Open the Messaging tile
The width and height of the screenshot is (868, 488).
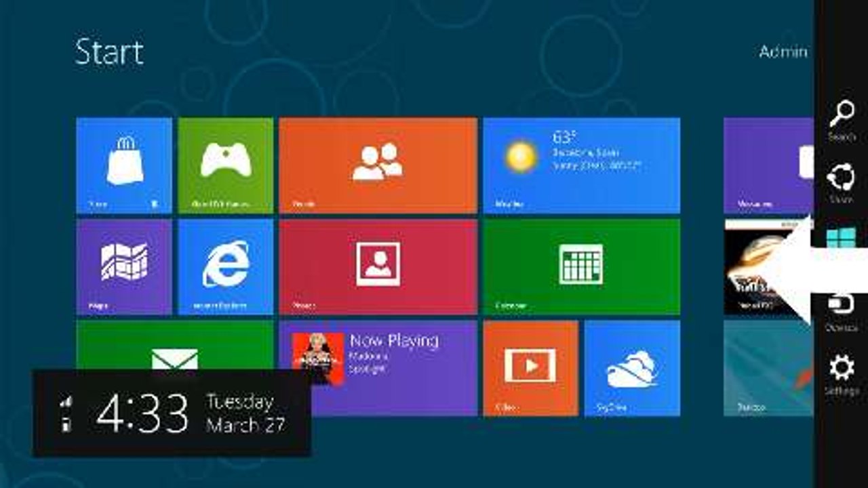click(x=769, y=165)
